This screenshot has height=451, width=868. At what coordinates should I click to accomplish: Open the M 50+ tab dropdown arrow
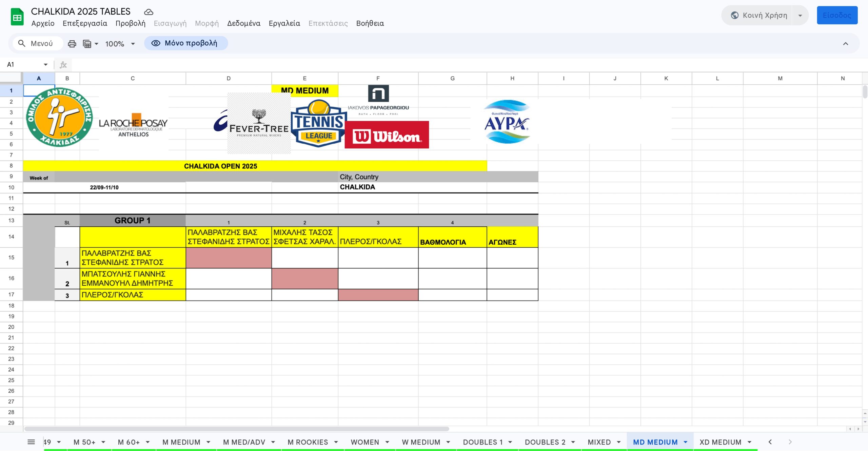pyautogui.click(x=103, y=442)
